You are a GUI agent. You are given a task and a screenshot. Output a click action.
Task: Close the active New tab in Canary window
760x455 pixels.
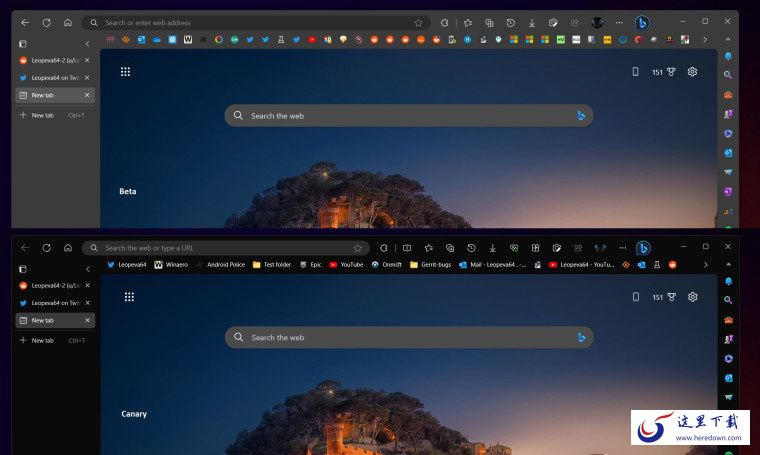click(88, 320)
